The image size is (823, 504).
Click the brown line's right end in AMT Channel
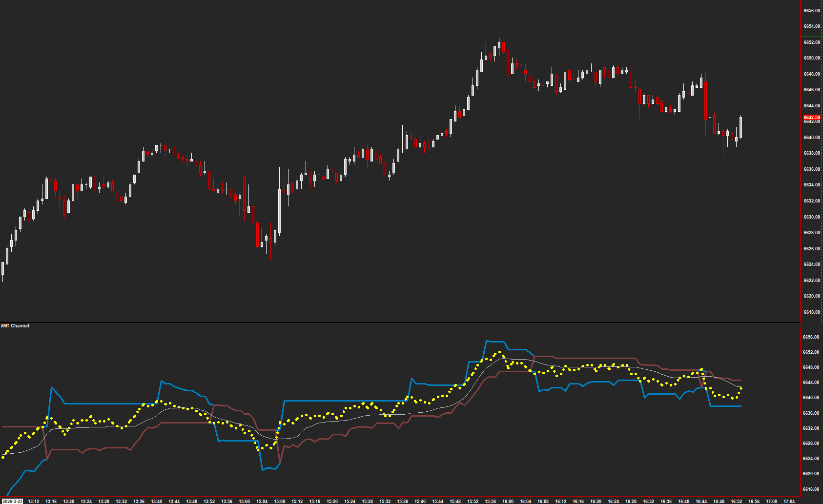(x=741, y=380)
